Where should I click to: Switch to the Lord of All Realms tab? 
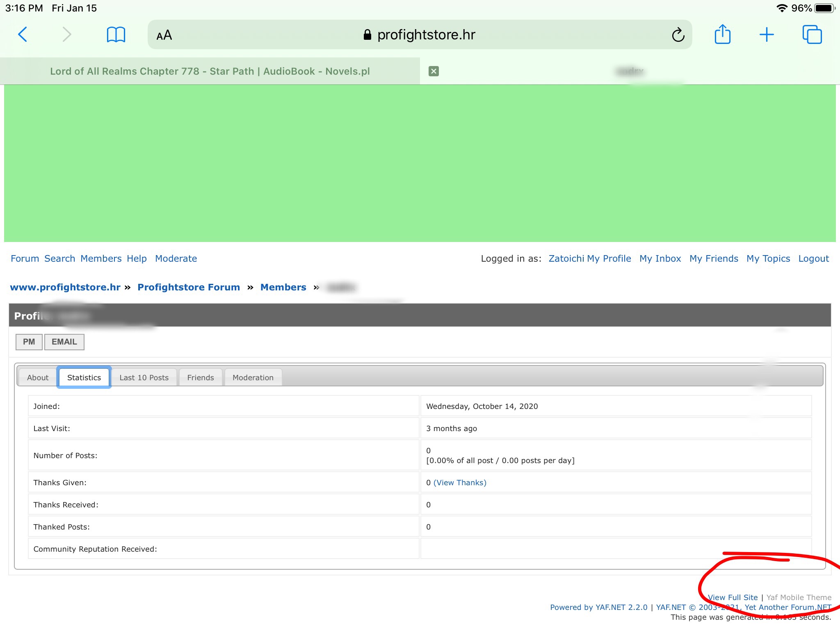click(x=210, y=71)
